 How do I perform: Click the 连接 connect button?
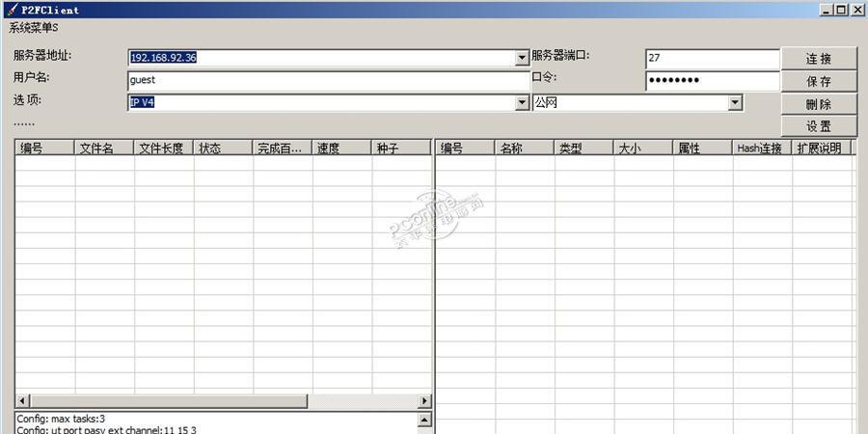[x=818, y=59]
